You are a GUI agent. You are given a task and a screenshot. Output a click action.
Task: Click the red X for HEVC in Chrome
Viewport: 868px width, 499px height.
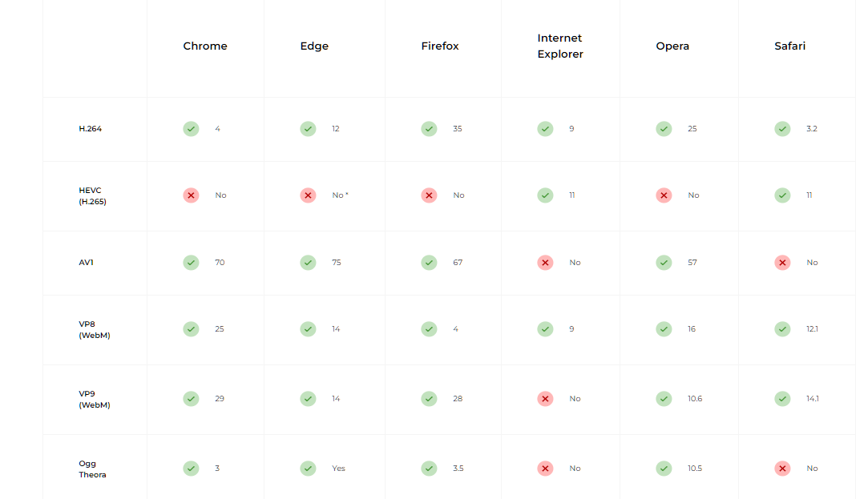coord(191,195)
